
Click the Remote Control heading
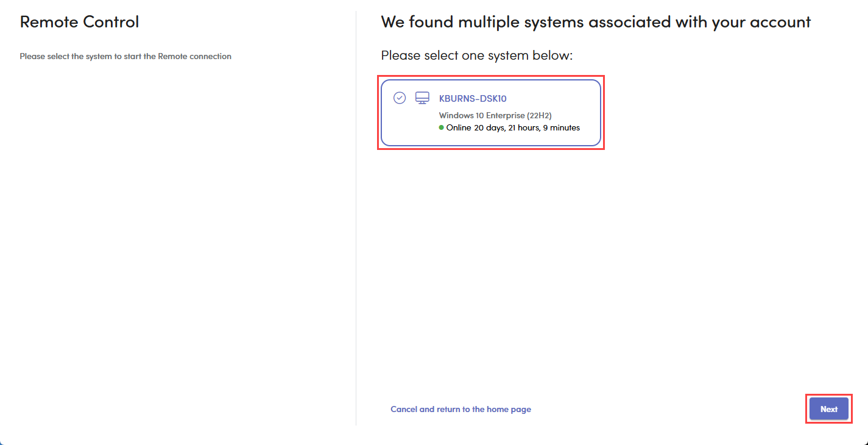79,22
